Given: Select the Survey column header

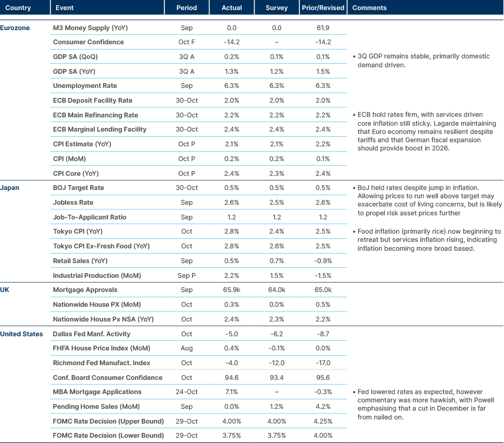Looking at the screenshot, I should click(276, 8).
